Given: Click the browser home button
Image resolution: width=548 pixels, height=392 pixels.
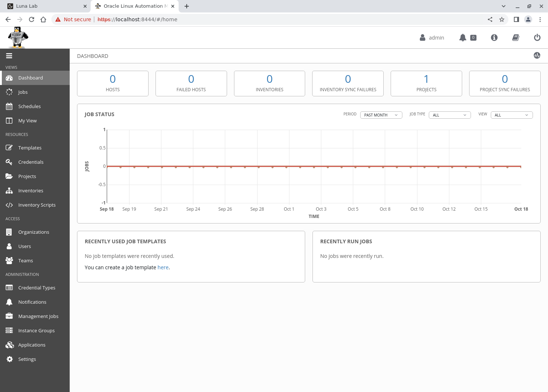Looking at the screenshot, I should coord(43,19).
